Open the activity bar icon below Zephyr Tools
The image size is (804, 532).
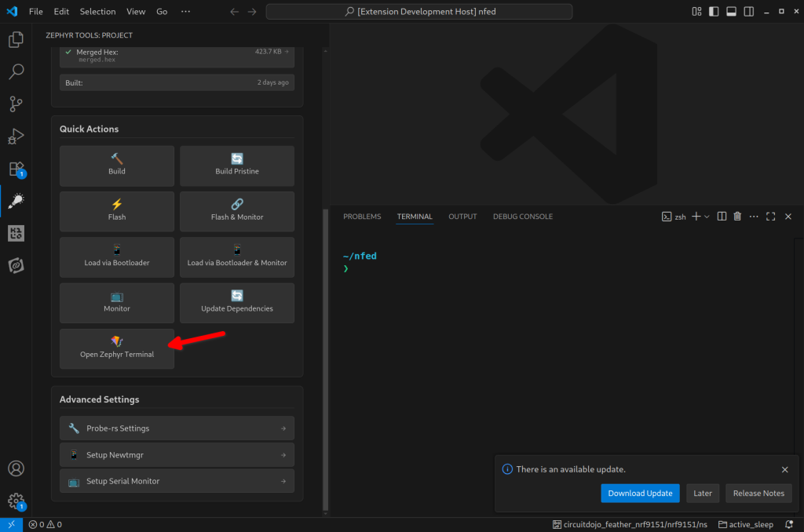tap(16, 233)
